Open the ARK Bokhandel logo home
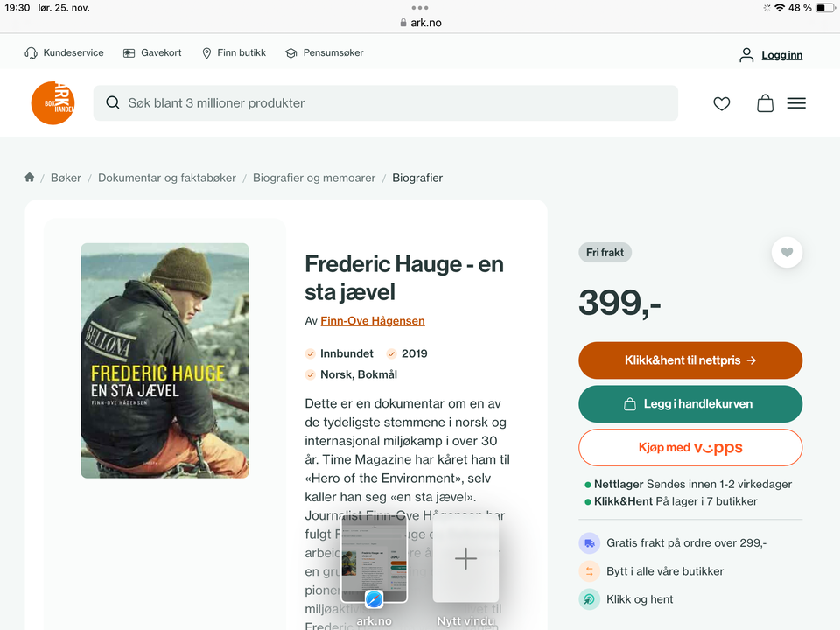Image resolution: width=840 pixels, height=630 pixels. coord(52,103)
